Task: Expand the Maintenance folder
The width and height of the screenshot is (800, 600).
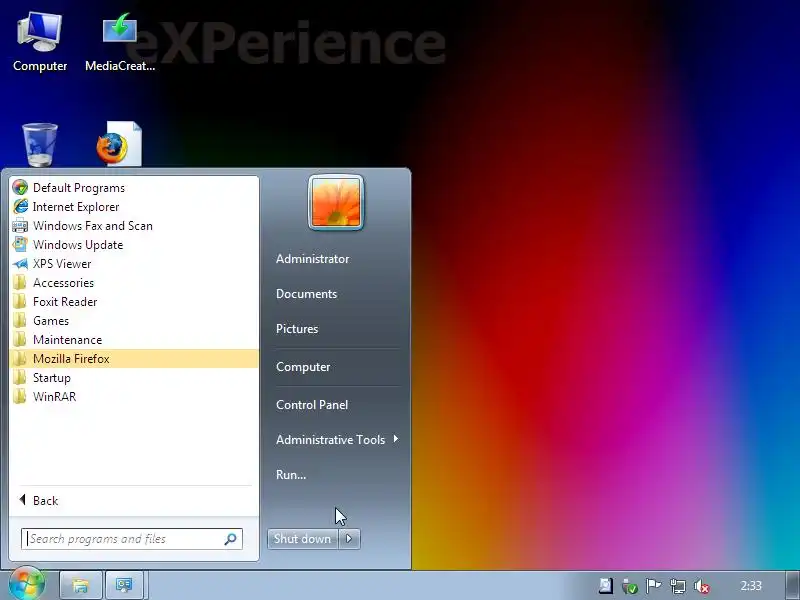Action: tap(134, 340)
